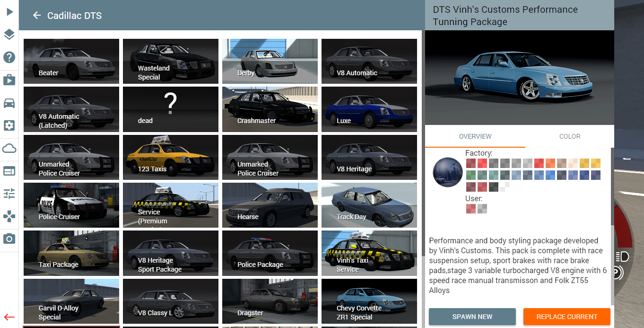Select the Vinh's Taxi Service configuration

(369, 253)
